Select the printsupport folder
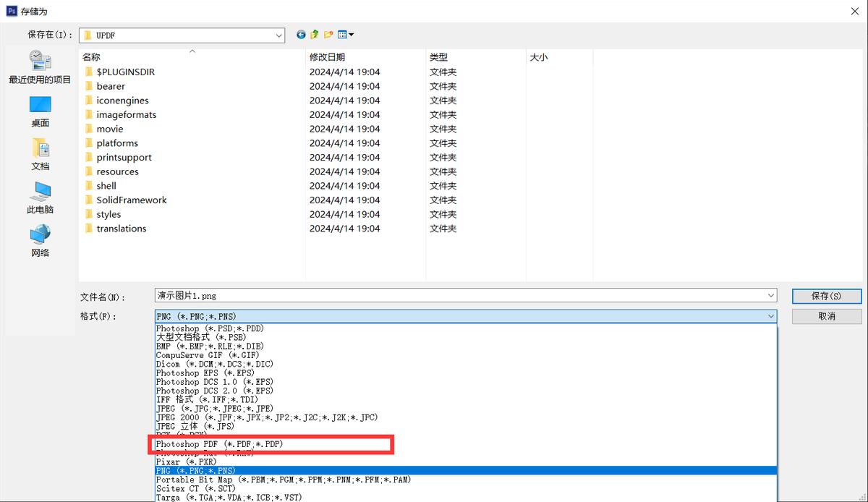This screenshot has height=502, width=868. (117, 157)
